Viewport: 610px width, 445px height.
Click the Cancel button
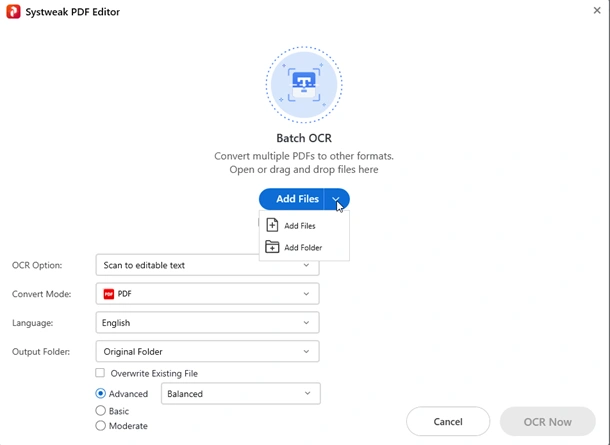click(x=448, y=422)
